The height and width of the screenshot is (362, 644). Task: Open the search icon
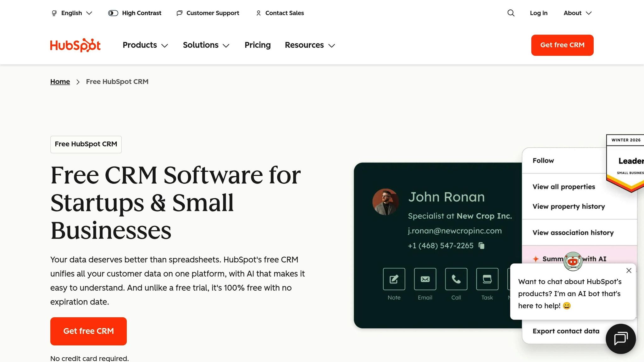(x=511, y=13)
